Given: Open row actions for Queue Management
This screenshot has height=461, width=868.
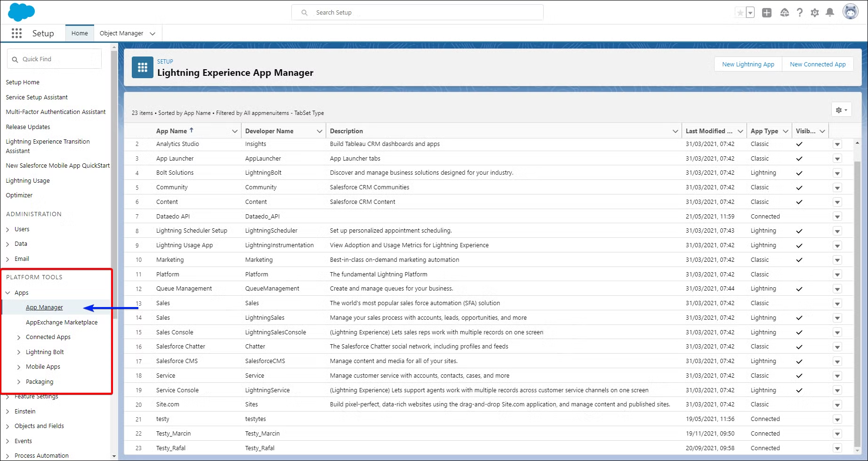Looking at the screenshot, I should [837, 289].
